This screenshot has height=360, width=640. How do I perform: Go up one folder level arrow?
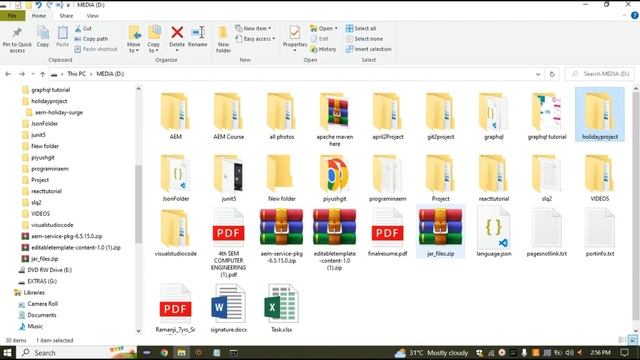(x=42, y=74)
